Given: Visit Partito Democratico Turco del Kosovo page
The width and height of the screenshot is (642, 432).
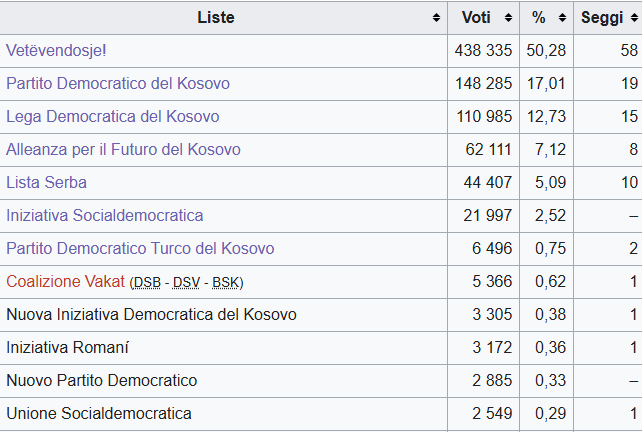Looking at the screenshot, I should (140, 248).
